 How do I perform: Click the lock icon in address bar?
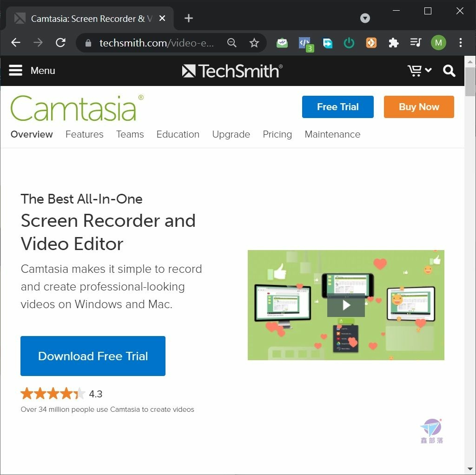[x=88, y=43]
